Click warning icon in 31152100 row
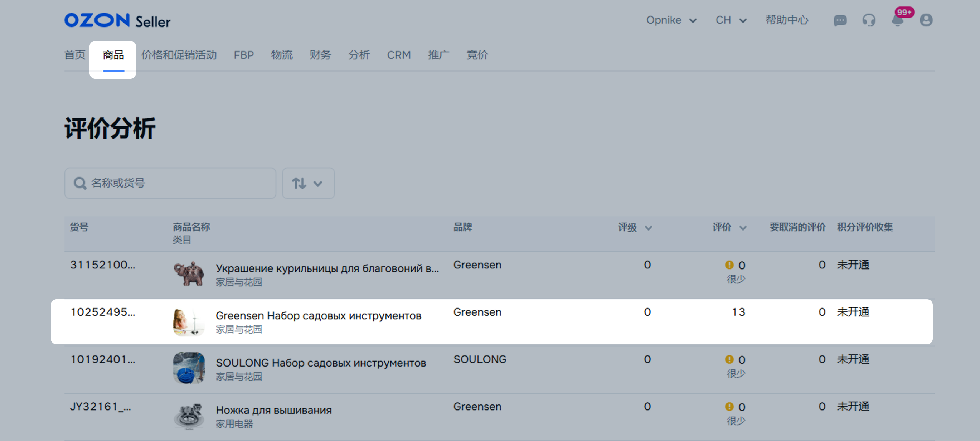980x441 pixels. point(729,265)
